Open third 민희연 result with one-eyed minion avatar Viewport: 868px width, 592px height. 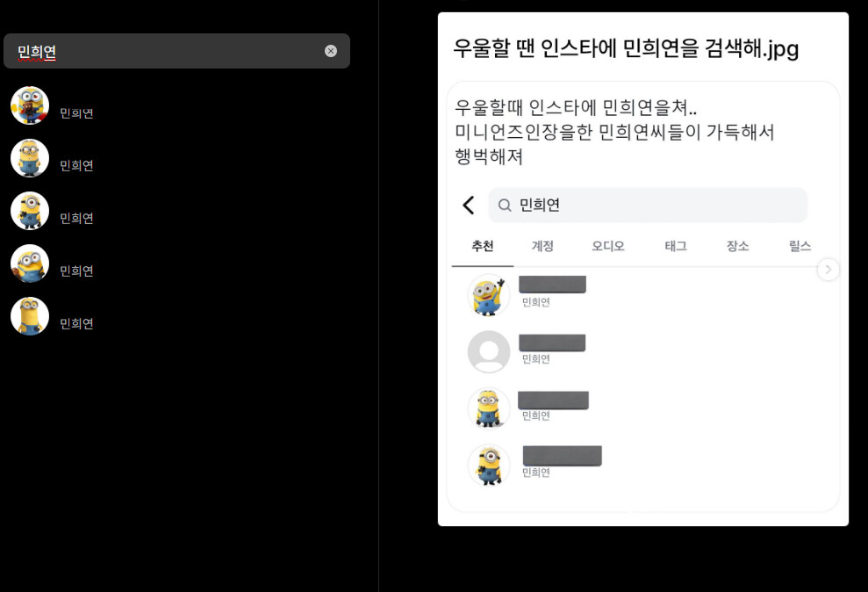[x=30, y=211]
